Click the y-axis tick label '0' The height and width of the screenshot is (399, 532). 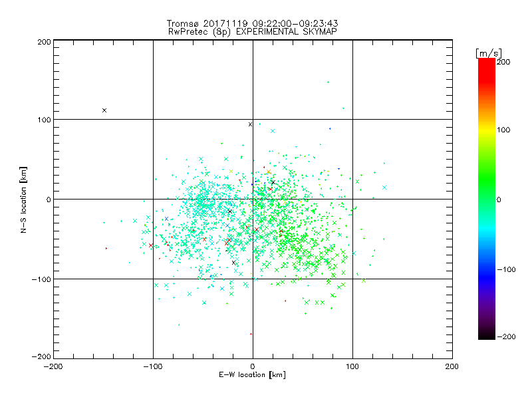coord(49,199)
